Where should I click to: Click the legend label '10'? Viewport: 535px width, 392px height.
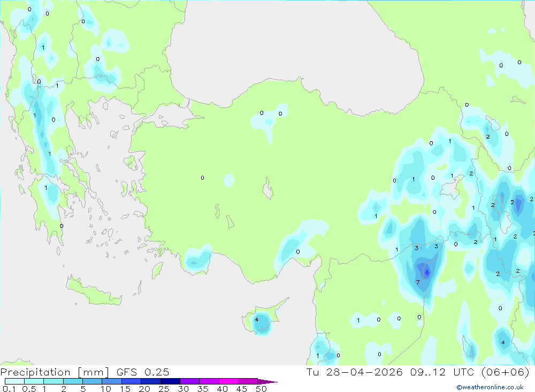(x=106, y=389)
